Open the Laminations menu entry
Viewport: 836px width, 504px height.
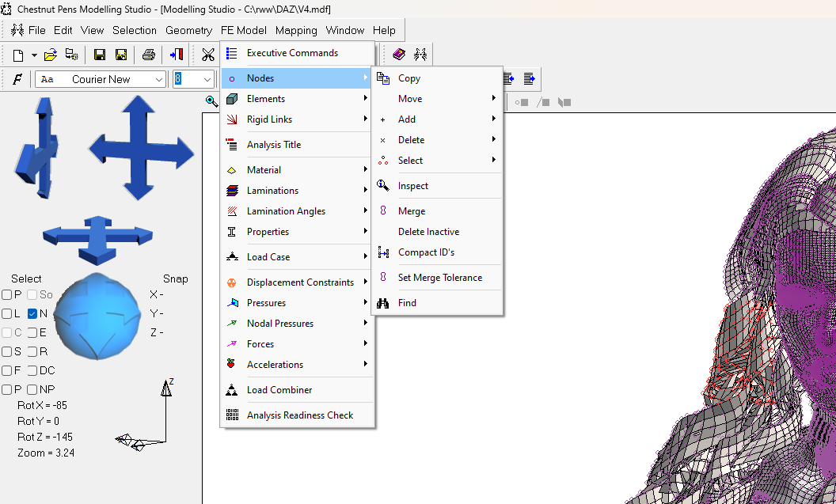coord(298,191)
